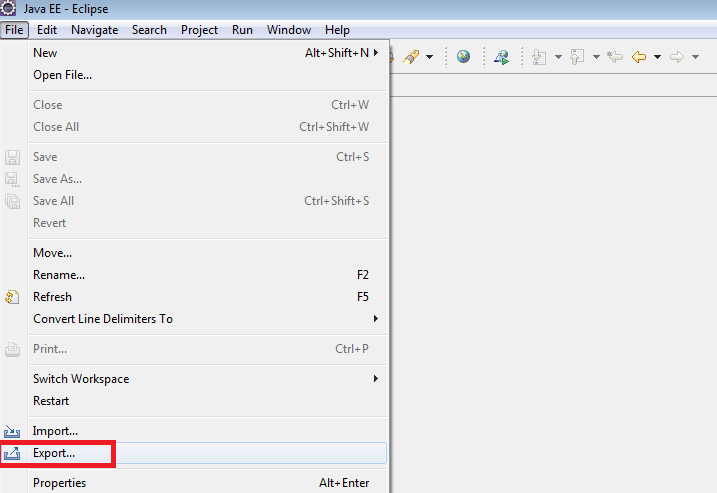Select Revert in the File menu
The image size is (717, 493).
[208, 223]
